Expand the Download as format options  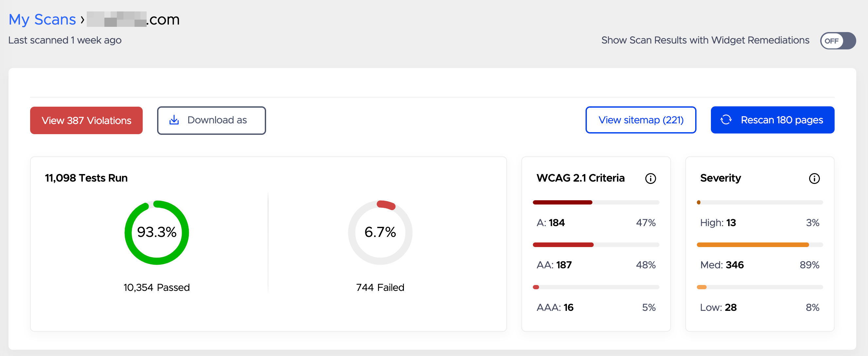tap(211, 120)
